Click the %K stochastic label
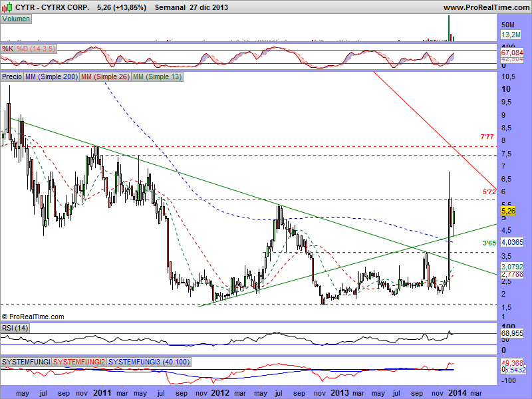Image resolution: width=532 pixels, height=399 pixels. 8,49
